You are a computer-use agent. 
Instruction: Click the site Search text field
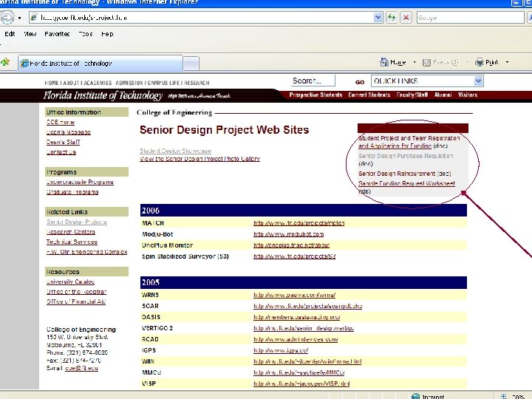(313, 81)
